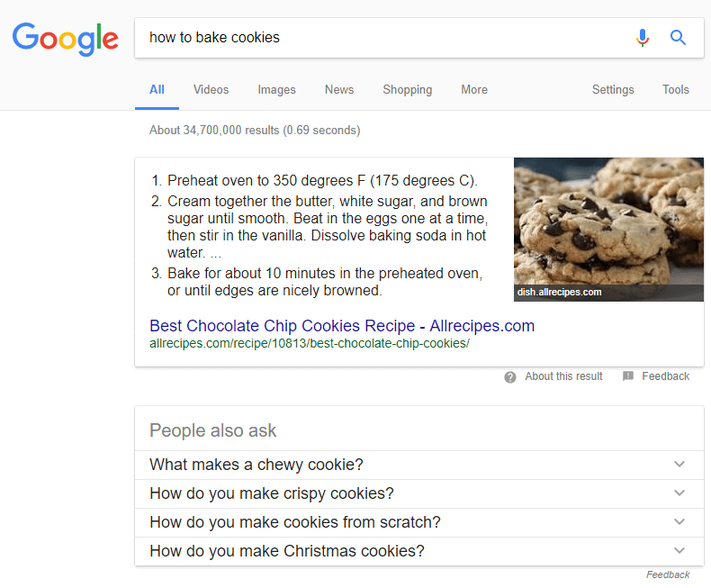This screenshot has height=588, width=711.
Task: Click the Feedback link below People also ask
Action: pyautogui.click(x=668, y=574)
